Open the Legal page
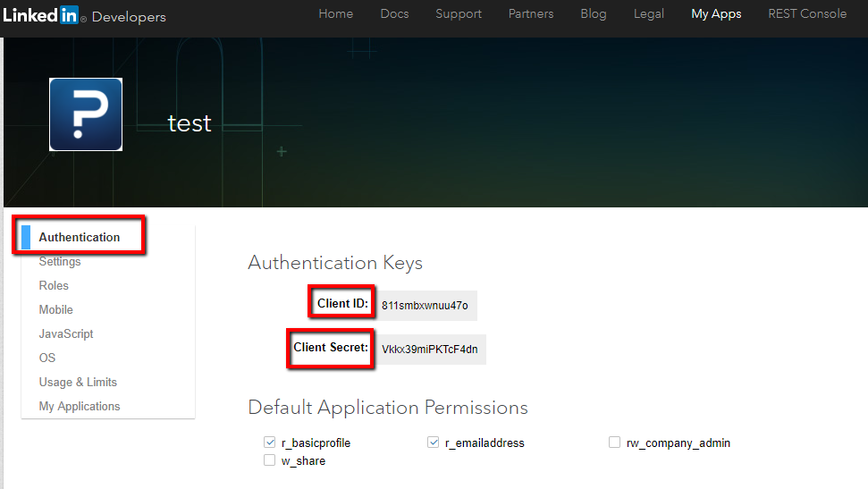The height and width of the screenshot is (489, 868). pos(649,14)
